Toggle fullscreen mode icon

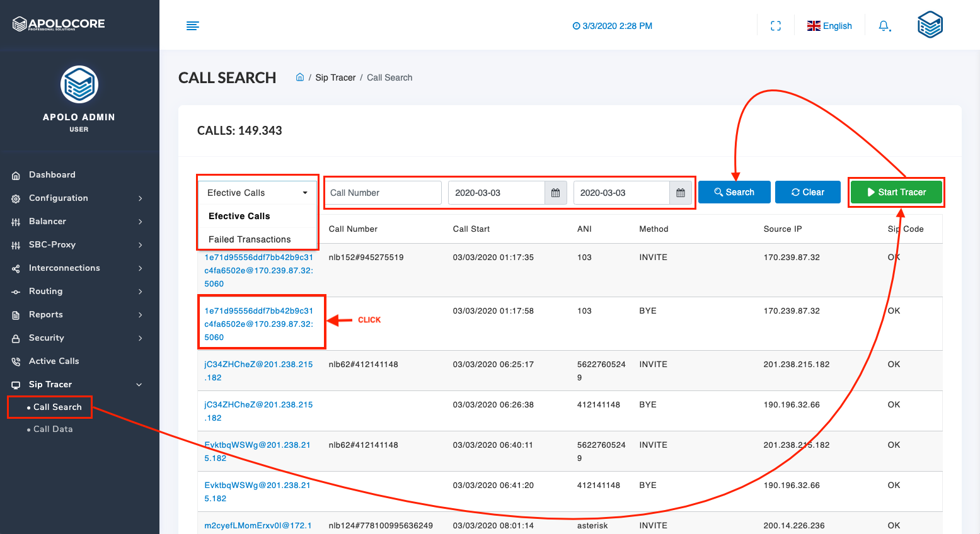[x=776, y=26]
